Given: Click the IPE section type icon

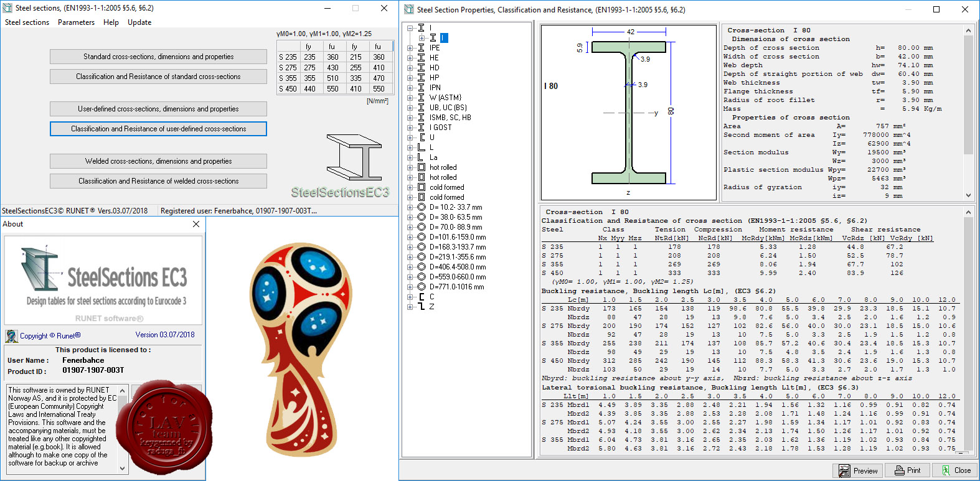Looking at the screenshot, I should (422, 48).
